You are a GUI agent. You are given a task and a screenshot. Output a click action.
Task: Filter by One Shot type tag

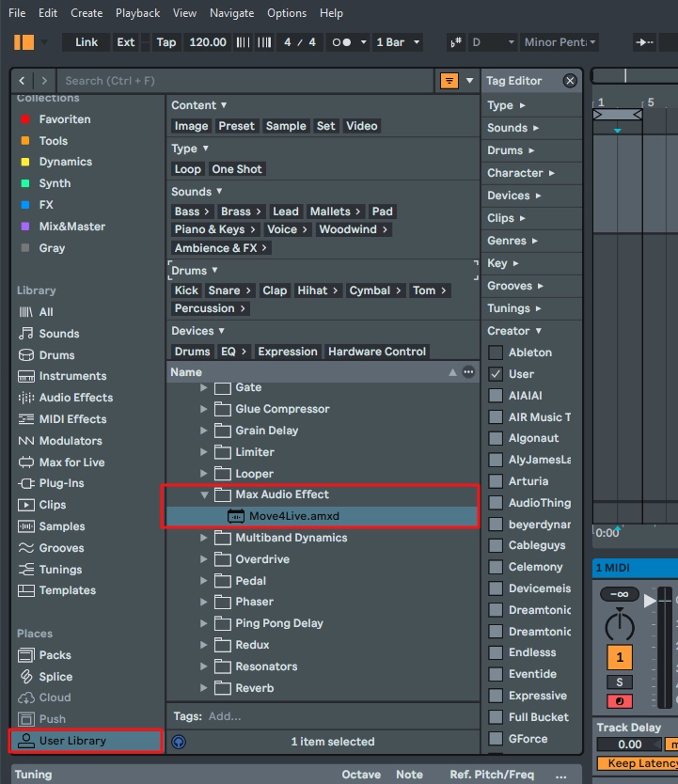point(236,169)
